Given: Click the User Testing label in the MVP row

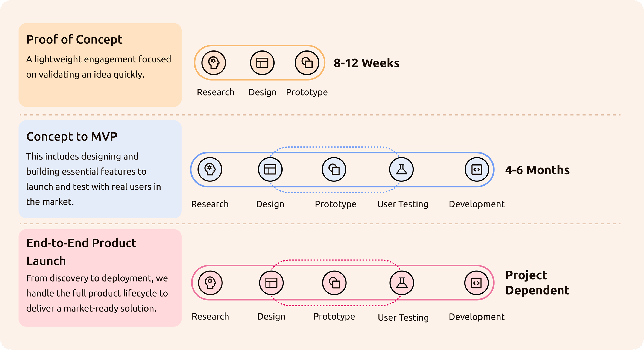Looking at the screenshot, I should pyautogui.click(x=403, y=204).
